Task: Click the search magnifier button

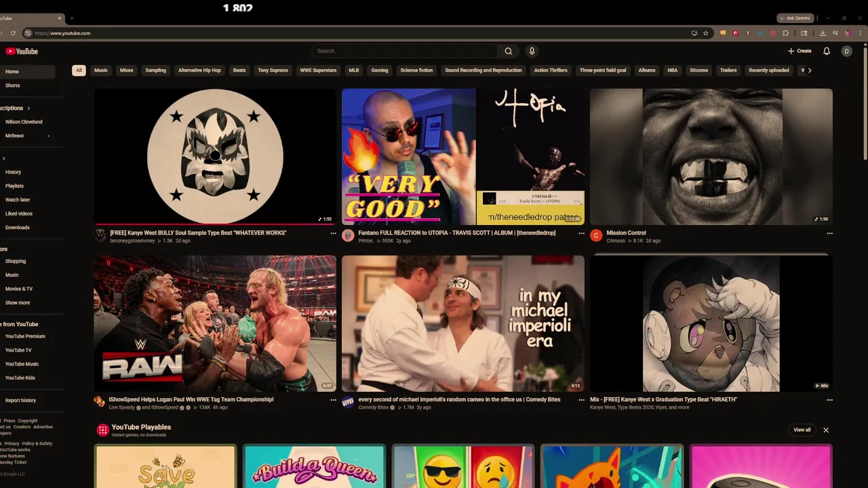Action: pyautogui.click(x=509, y=51)
